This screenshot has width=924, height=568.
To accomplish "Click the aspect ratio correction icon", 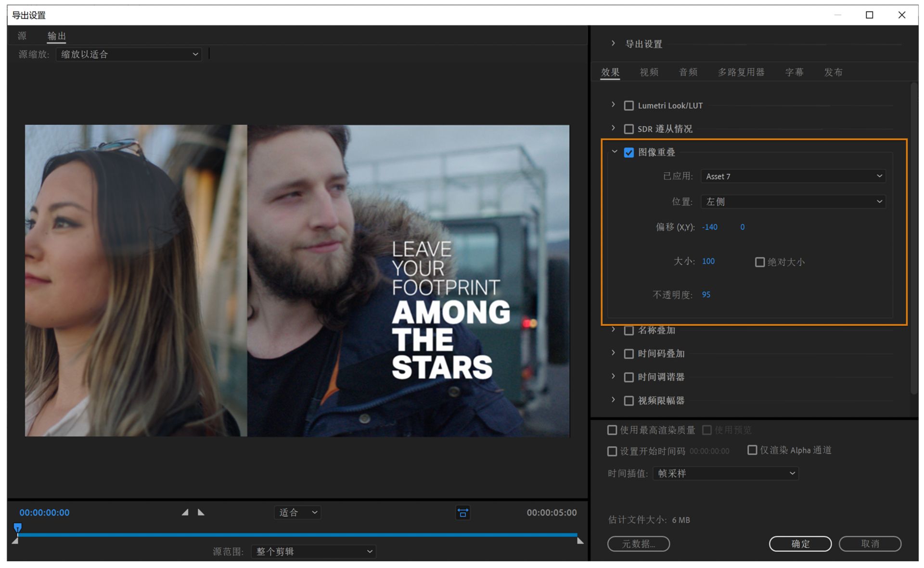I will [x=462, y=513].
